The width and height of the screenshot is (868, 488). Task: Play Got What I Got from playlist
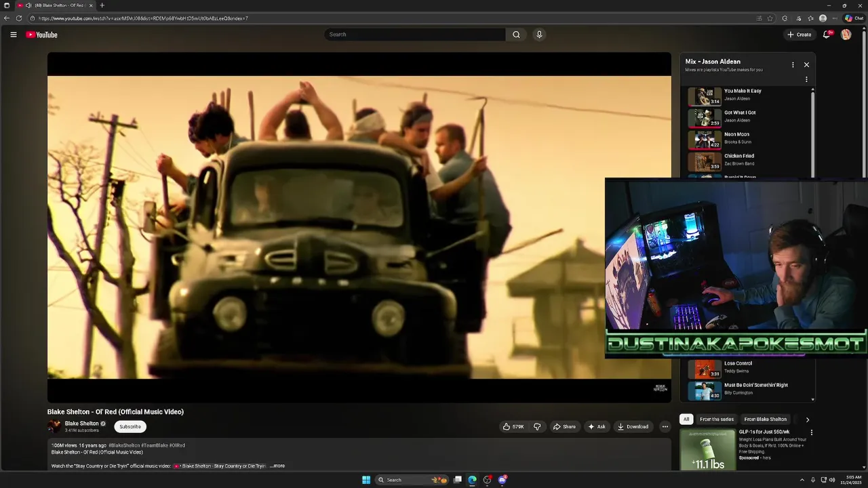(748, 118)
